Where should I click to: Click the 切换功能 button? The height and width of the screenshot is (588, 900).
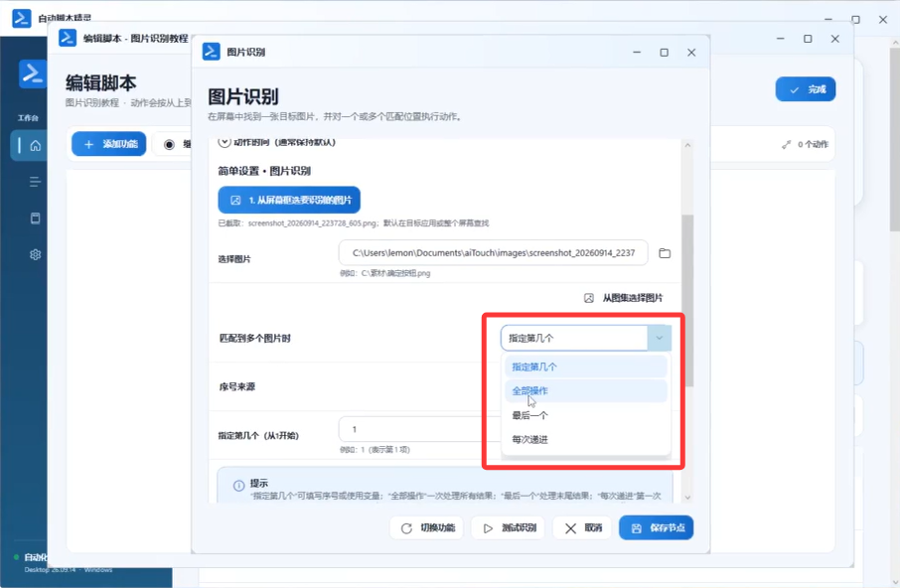coord(426,527)
